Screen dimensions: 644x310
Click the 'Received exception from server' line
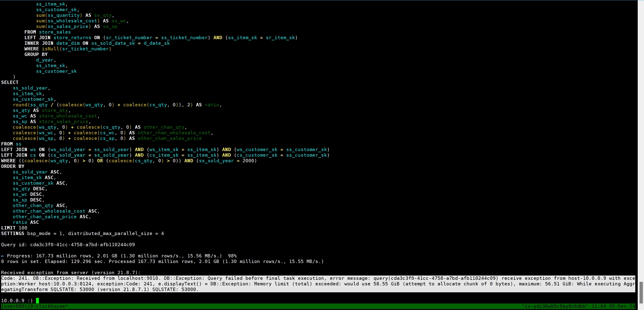(x=71, y=272)
